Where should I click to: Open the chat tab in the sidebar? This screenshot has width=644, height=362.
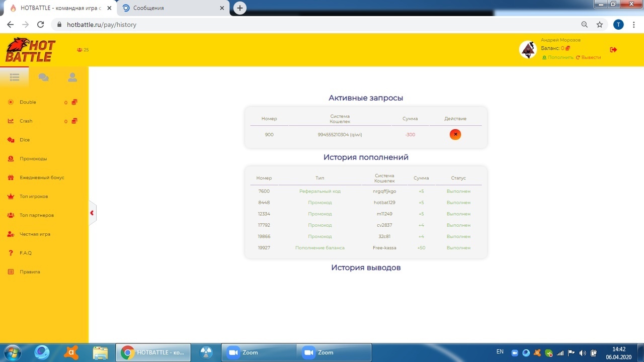(x=43, y=77)
